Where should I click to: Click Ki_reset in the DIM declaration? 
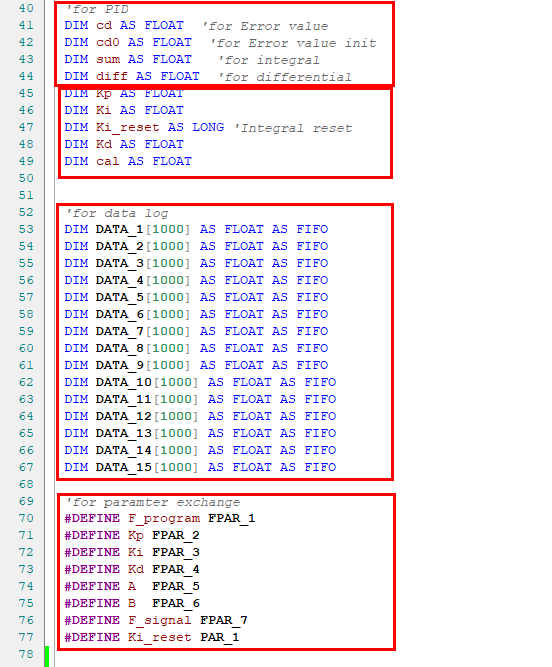[x=128, y=128]
